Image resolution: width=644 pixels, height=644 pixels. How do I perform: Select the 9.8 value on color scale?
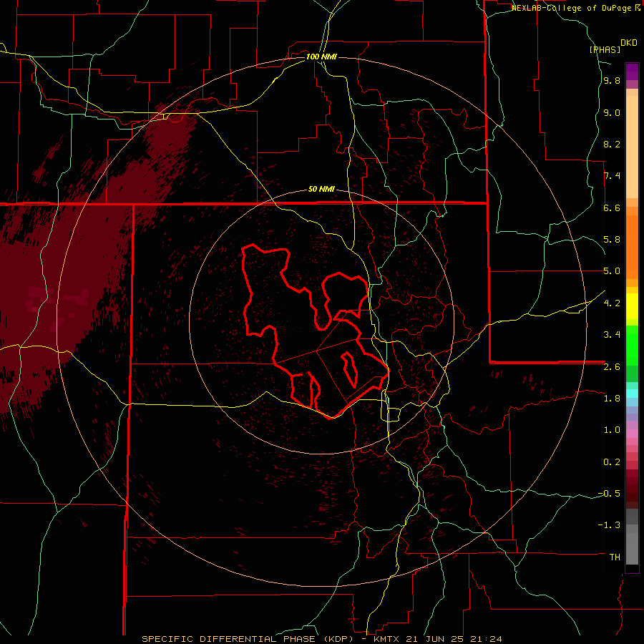612,81
